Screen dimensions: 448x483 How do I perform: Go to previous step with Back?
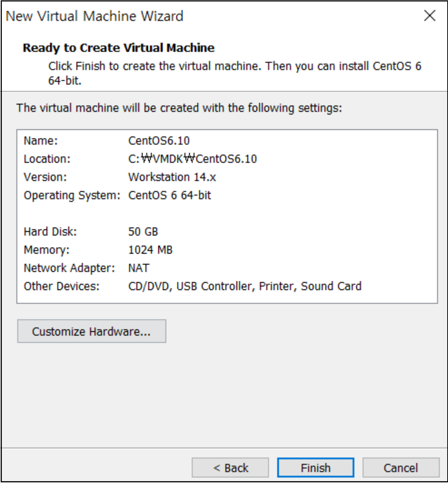[x=230, y=467]
